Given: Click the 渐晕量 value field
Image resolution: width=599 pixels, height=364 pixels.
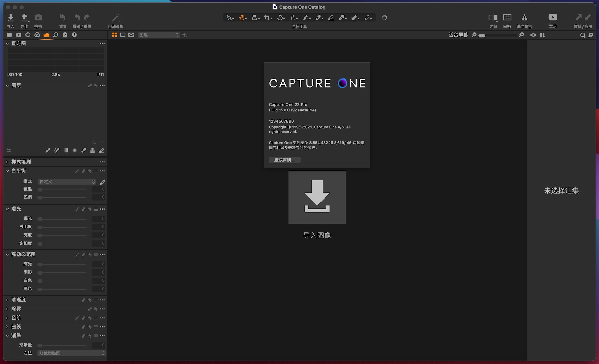Looking at the screenshot, I should pyautogui.click(x=98, y=345).
